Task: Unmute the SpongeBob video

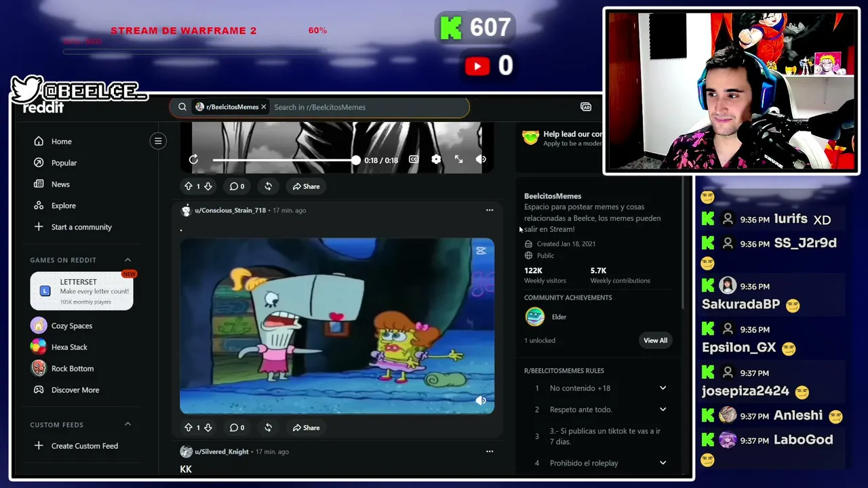Action: click(481, 401)
